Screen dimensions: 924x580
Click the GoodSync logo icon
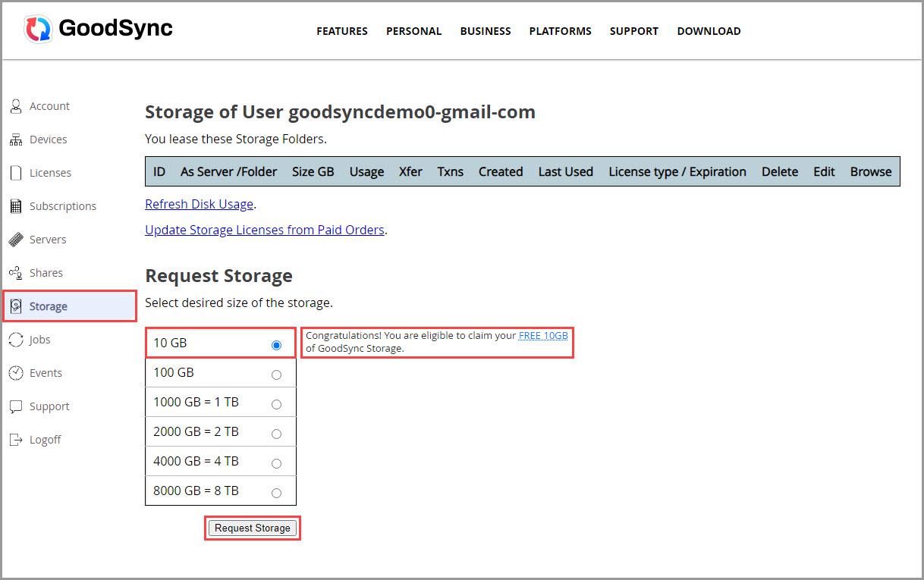click(38, 29)
